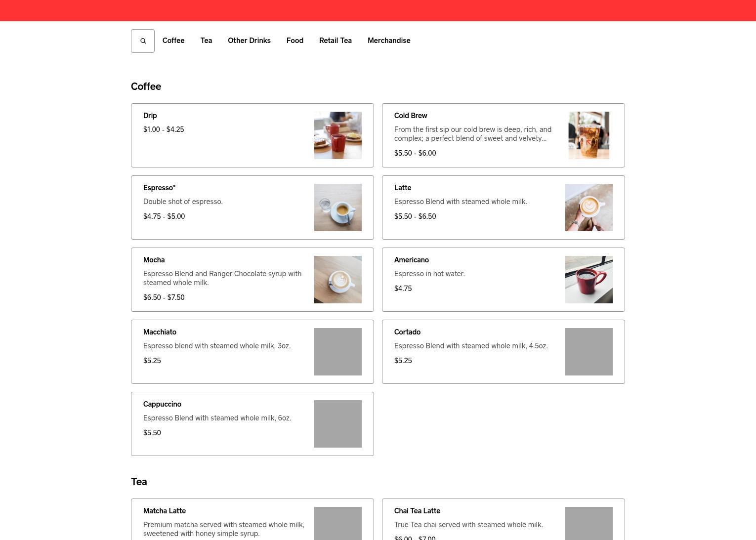Open the Macchiato item title
This screenshot has width=756, height=540.
click(160, 332)
